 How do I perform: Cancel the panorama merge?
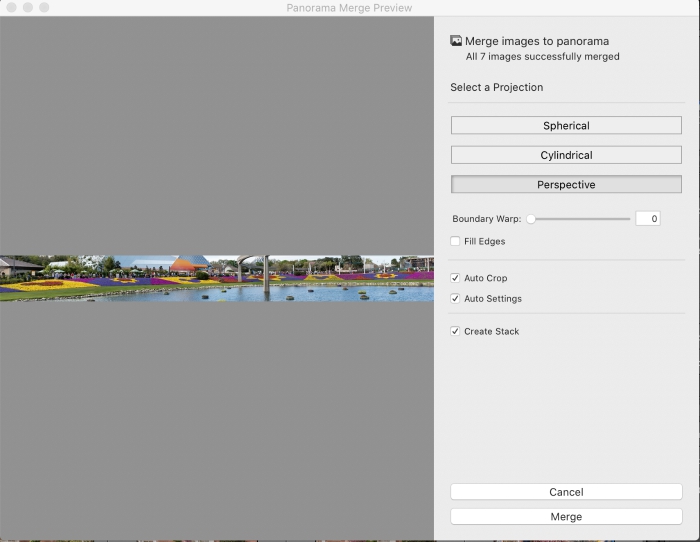(566, 492)
